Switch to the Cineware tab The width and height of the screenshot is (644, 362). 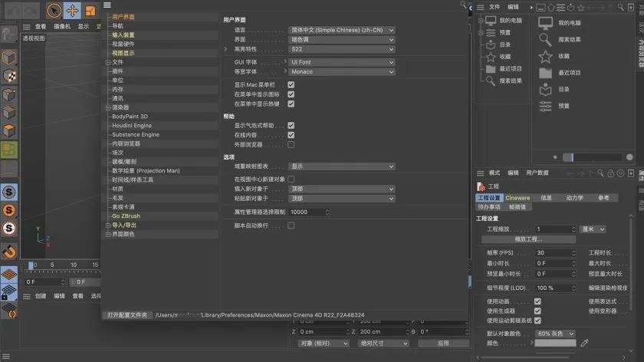coord(517,198)
